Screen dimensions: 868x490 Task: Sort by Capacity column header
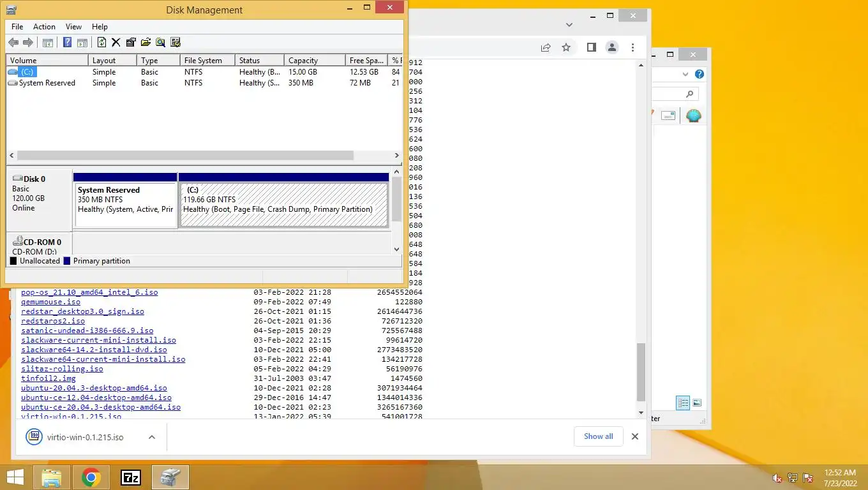(315, 60)
